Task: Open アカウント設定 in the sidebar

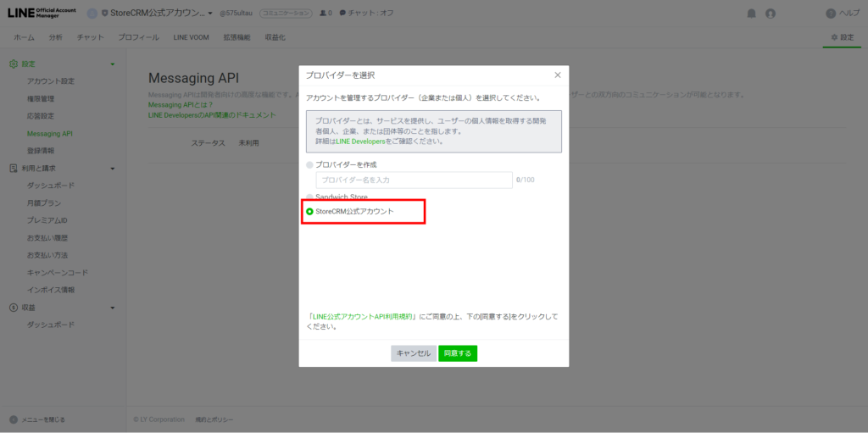Action: coord(50,81)
